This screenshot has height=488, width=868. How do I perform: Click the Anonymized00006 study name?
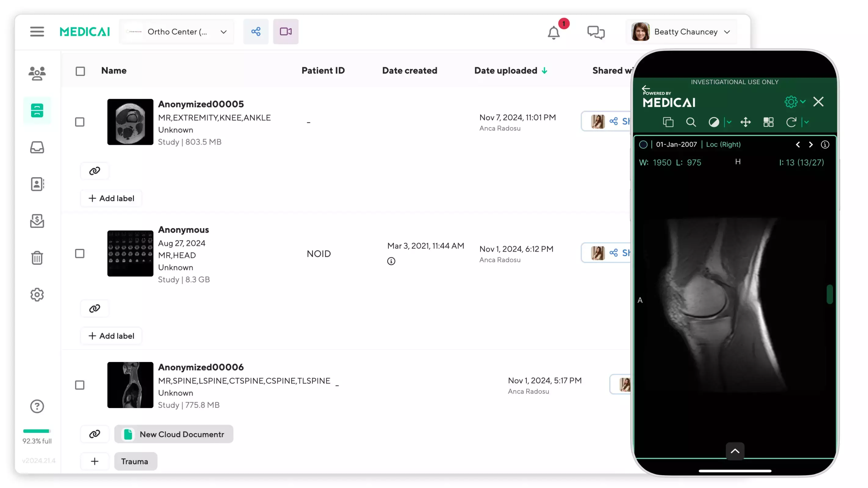point(201,367)
